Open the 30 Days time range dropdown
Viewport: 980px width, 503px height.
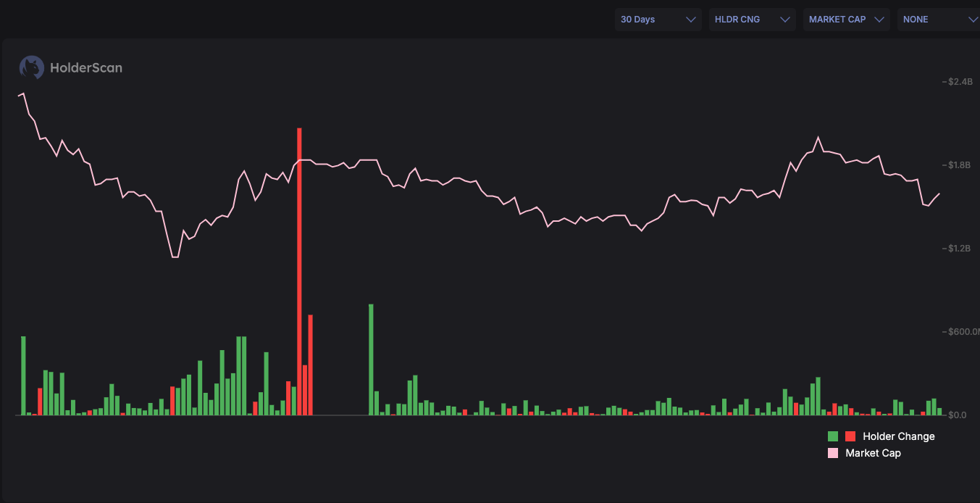[658, 20]
